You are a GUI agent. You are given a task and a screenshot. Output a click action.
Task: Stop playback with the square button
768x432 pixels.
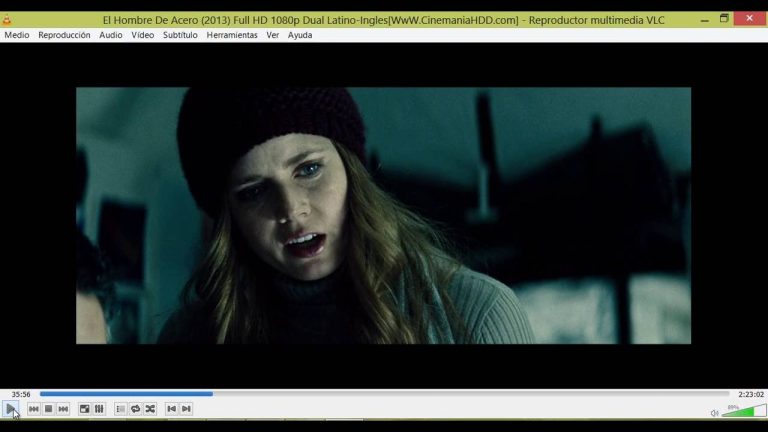tap(48, 408)
